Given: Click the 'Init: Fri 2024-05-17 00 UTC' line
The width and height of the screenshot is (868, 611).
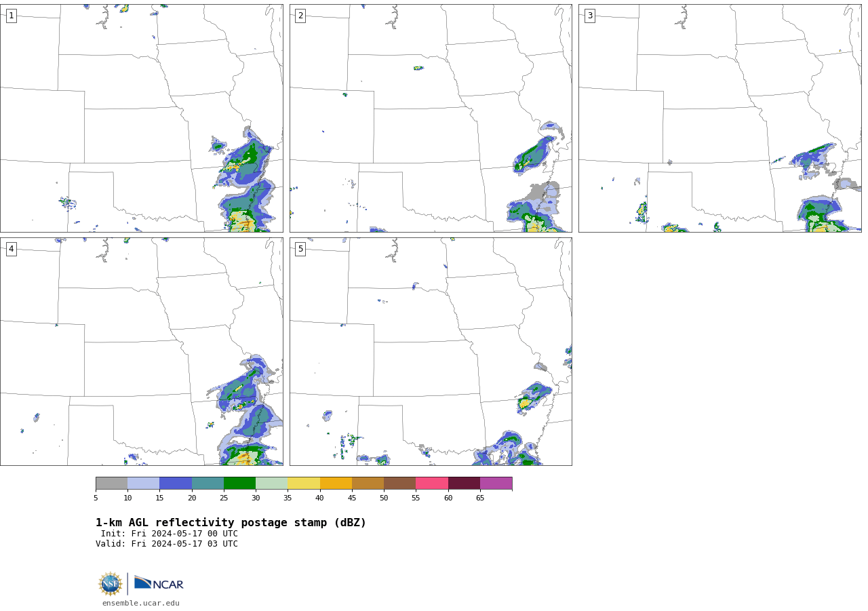Looking at the screenshot, I should point(170,534).
